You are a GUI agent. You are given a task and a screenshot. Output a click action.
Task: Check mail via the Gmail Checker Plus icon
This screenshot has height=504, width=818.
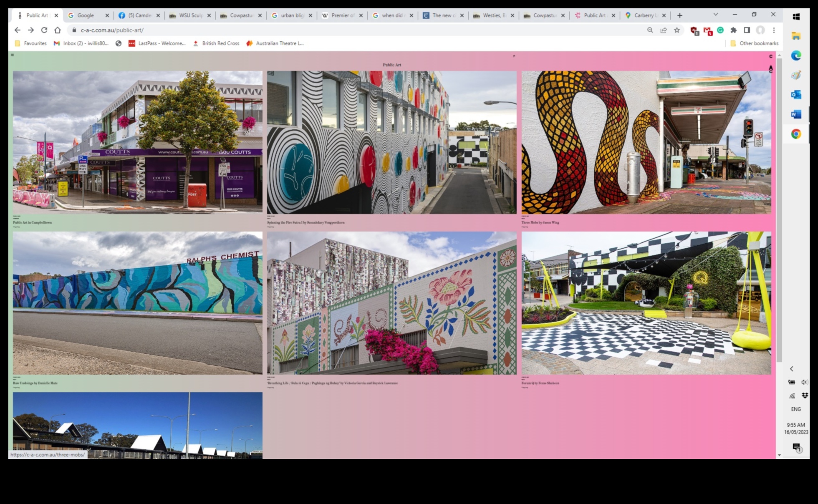[708, 31]
